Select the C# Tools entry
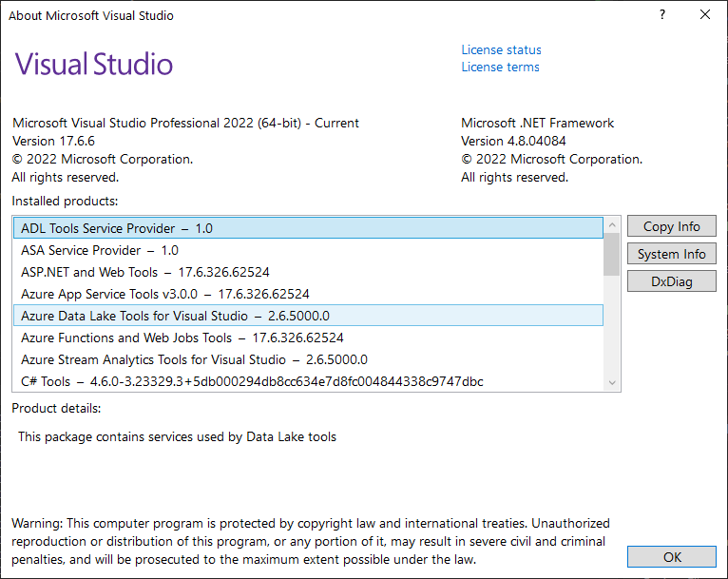 [x=308, y=381]
